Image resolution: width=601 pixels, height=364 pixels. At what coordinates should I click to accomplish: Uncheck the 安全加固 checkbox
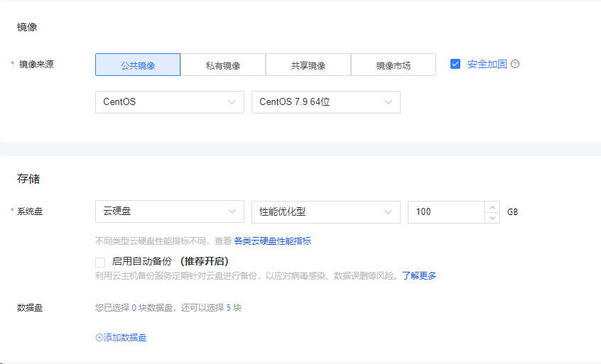[x=455, y=64]
